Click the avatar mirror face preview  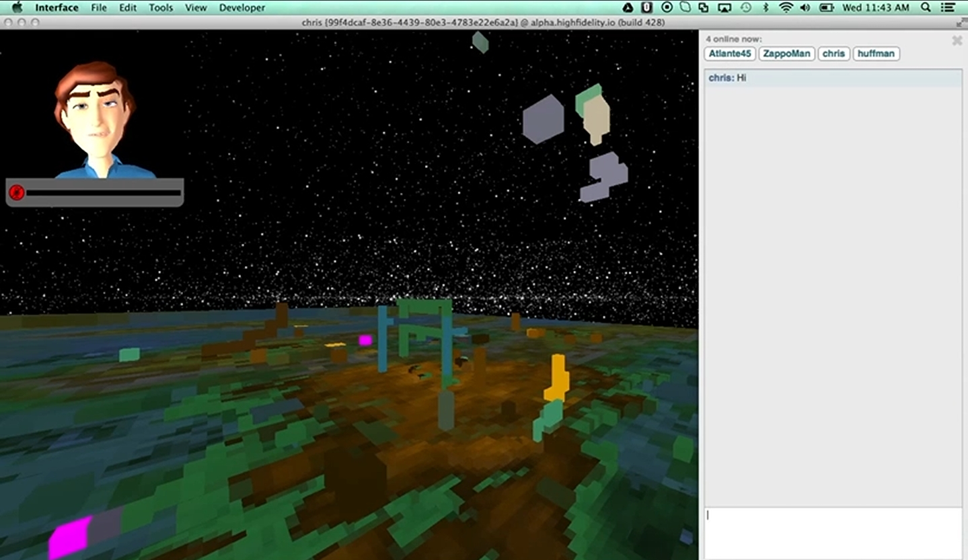click(95, 120)
